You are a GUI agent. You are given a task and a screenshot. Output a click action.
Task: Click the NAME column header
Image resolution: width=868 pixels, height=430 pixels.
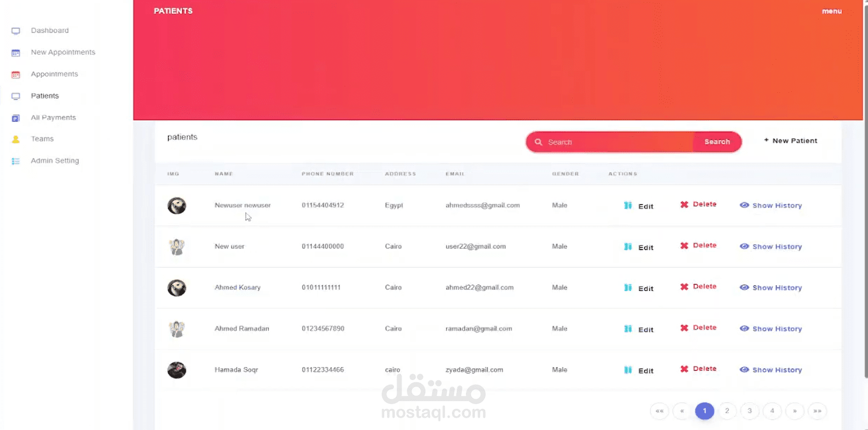click(x=224, y=174)
